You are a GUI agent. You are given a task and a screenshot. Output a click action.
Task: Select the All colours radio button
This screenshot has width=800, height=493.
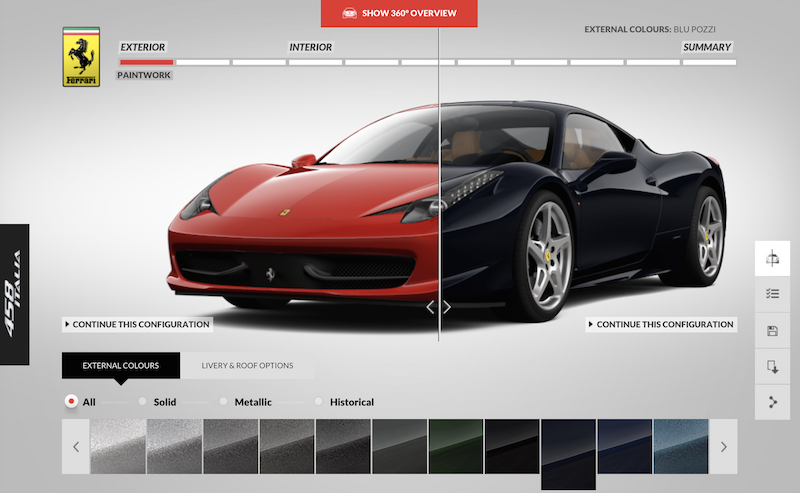(x=71, y=402)
